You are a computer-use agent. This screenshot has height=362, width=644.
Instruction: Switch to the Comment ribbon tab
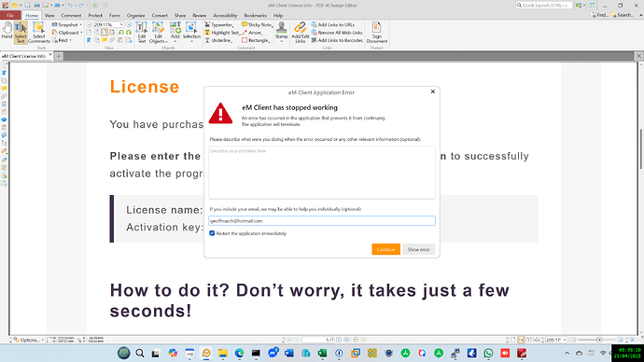[71, 15]
